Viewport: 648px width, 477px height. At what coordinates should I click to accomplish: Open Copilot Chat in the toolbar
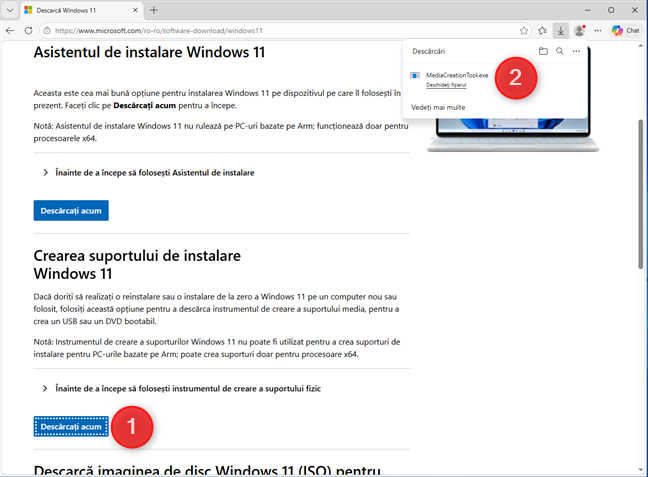click(x=626, y=31)
